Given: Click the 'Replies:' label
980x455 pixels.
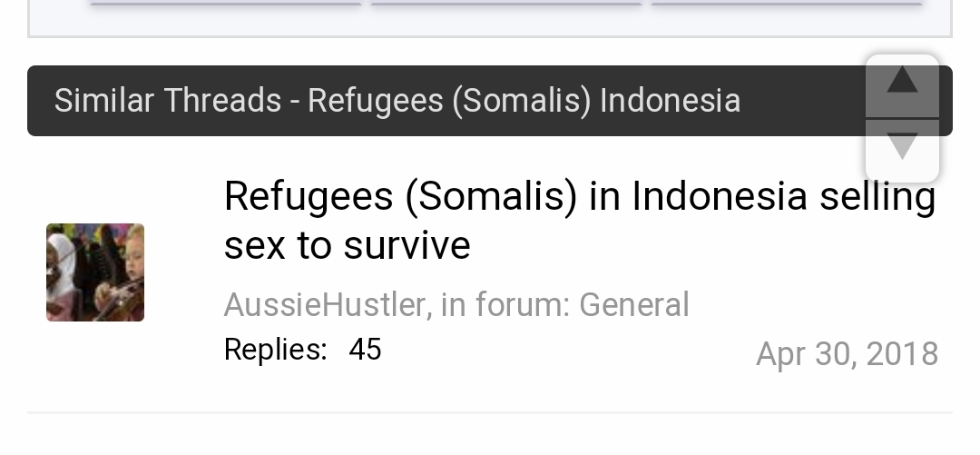Looking at the screenshot, I should 275,350.
